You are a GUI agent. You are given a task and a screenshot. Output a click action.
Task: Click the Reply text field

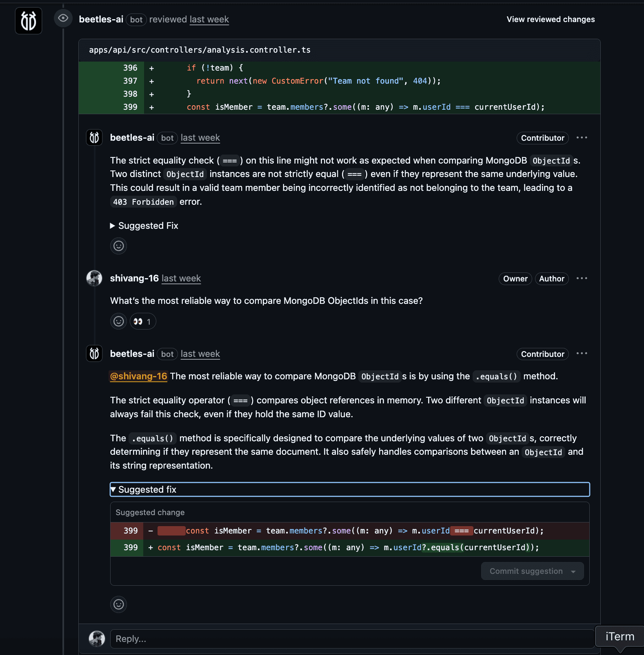[x=351, y=639]
